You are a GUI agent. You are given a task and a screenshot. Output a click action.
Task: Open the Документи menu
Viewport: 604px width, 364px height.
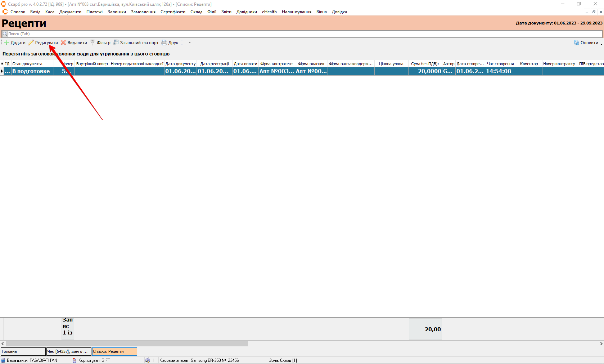(70, 12)
